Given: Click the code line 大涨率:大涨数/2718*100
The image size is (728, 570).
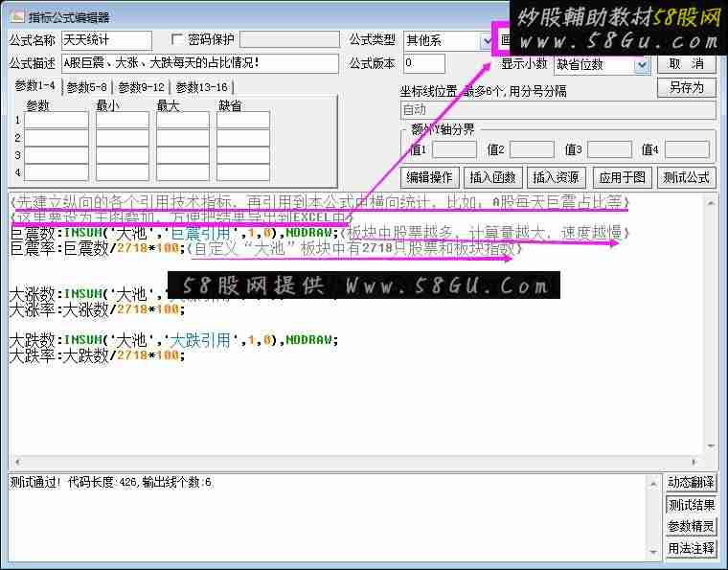Looking at the screenshot, I should pos(97,309).
